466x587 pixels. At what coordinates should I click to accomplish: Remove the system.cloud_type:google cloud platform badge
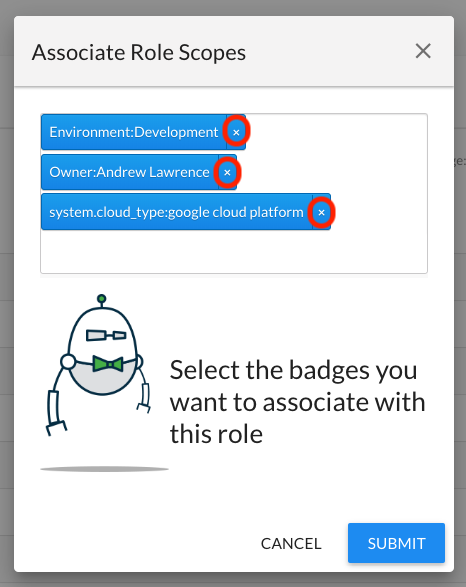coord(321,212)
